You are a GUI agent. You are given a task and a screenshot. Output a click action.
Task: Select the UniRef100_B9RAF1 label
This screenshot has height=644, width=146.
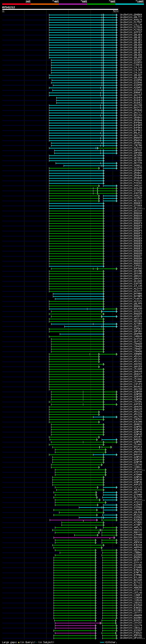click(x=131, y=93)
